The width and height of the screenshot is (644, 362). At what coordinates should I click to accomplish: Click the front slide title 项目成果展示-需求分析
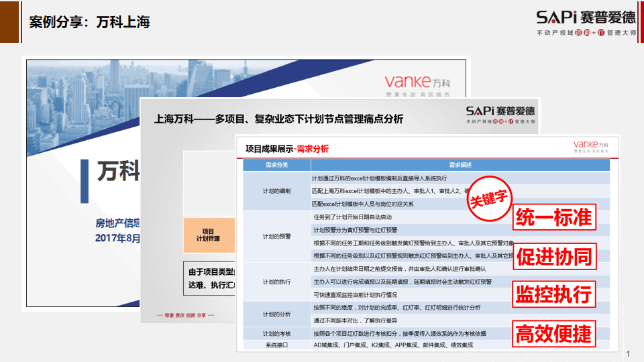(x=286, y=149)
